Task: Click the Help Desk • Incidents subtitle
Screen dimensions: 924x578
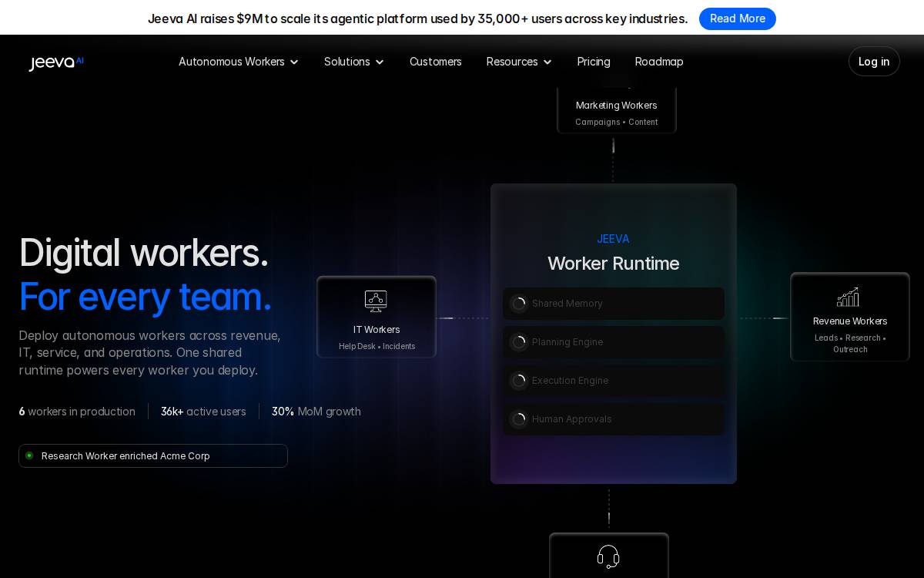Action: pos(377,346)
